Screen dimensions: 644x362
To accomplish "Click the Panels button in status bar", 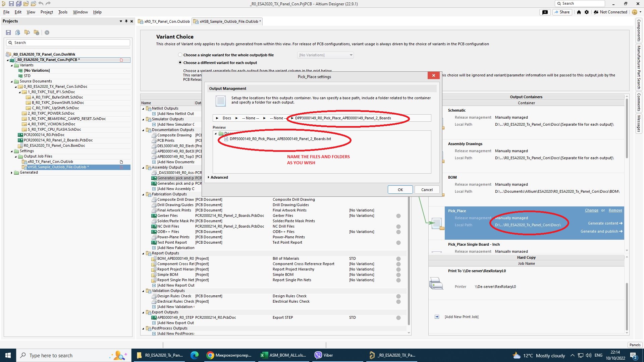I will (635, 345).
